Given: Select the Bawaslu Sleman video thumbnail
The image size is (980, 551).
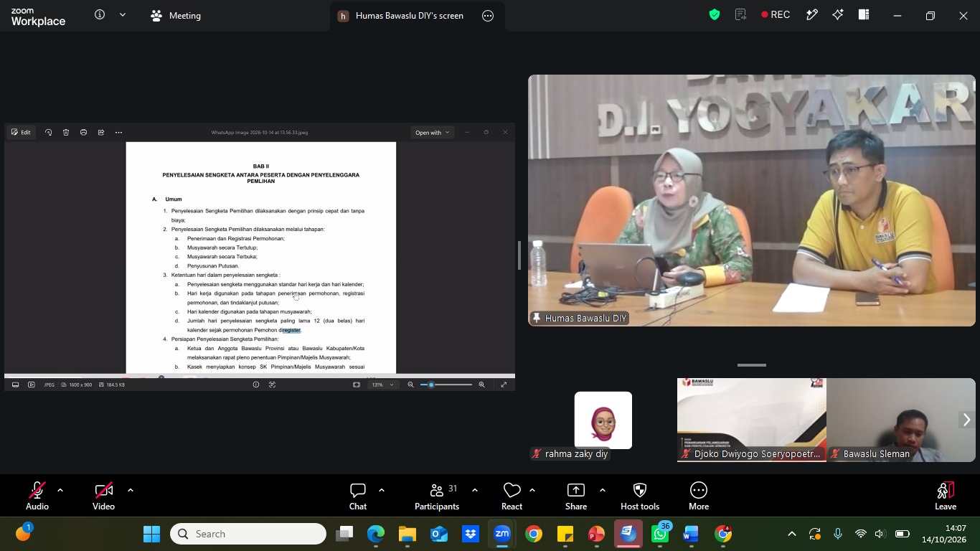Looking at the screenshot, I should [901, 420].
